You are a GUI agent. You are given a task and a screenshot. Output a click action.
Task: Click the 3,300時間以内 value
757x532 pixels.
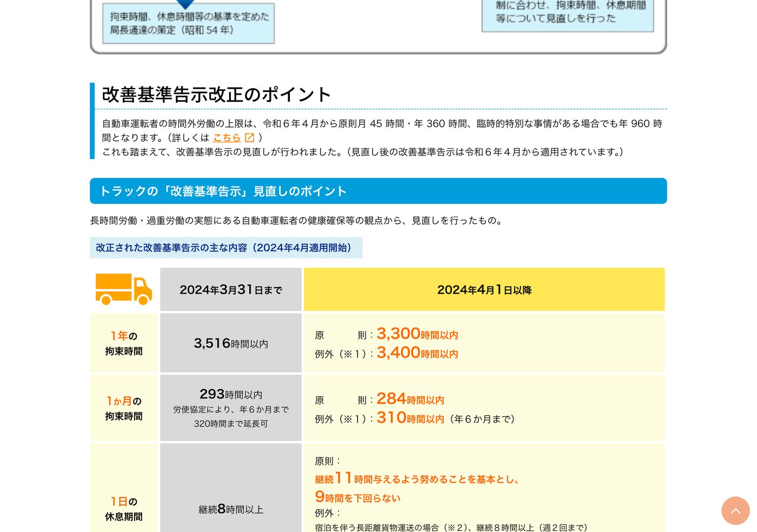point(417,334)
